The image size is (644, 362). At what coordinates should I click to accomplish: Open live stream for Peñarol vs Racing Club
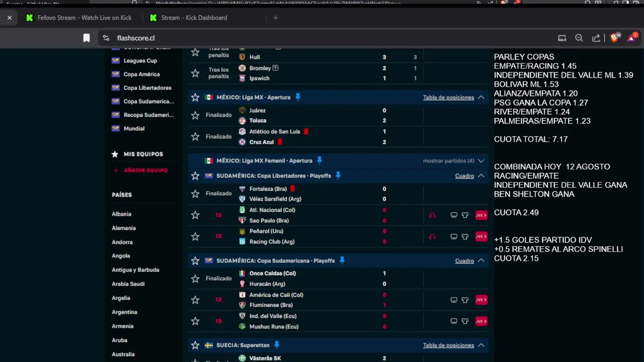pos(481,236)
